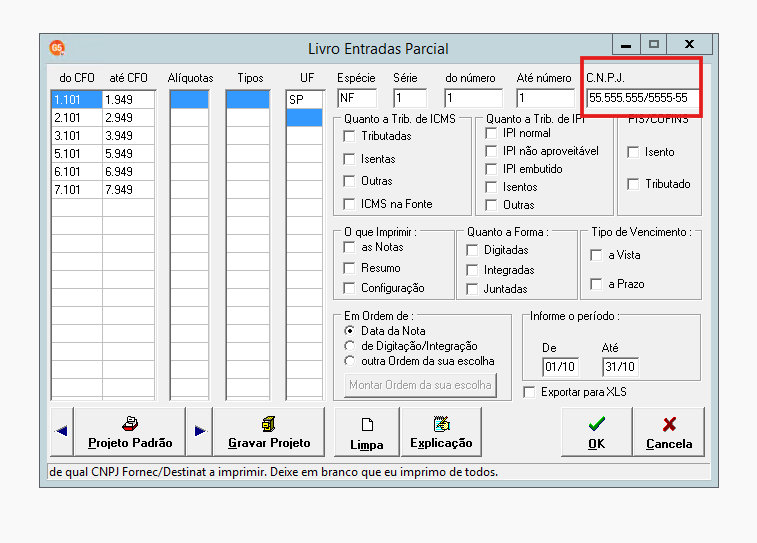The height and width of the screenshot is (543, 757).
Task: Select the do CFO cell 5.101
Action: point(76,153)
